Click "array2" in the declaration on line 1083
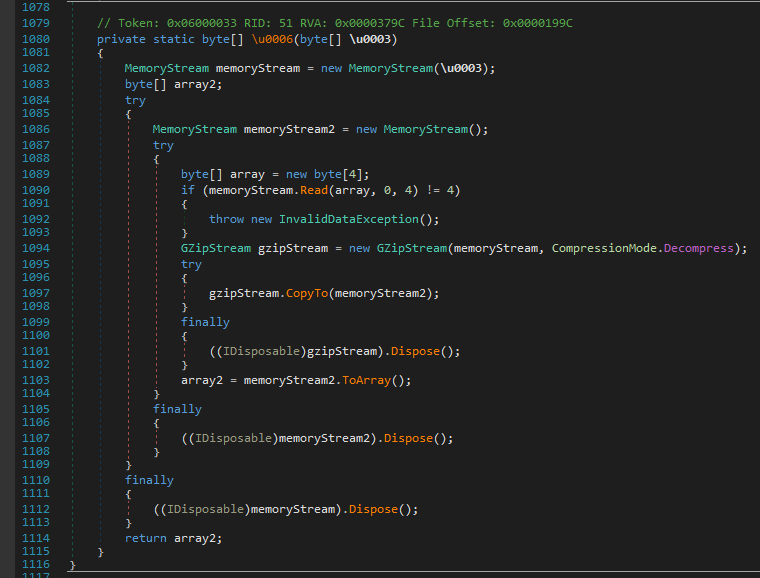 point(194,84)
